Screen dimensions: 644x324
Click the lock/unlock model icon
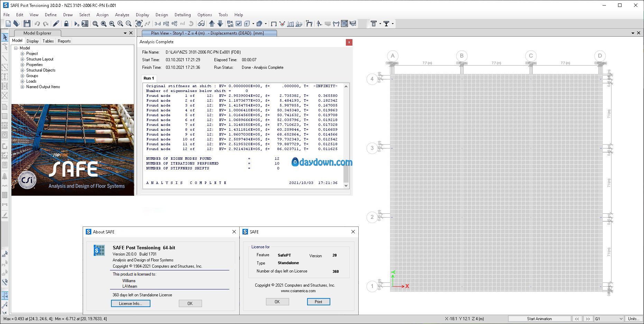(x=66, y=24)
